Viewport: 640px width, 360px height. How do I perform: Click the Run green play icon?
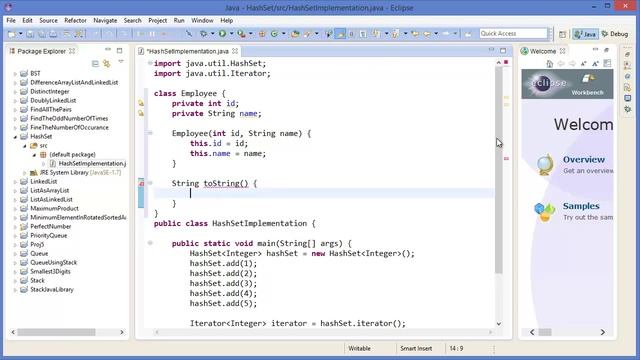[222, 34]
